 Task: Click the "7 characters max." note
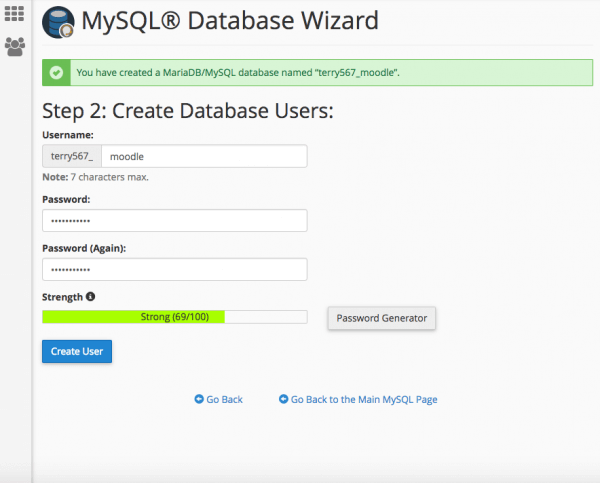pyautogui.click(x=109, y=177)
